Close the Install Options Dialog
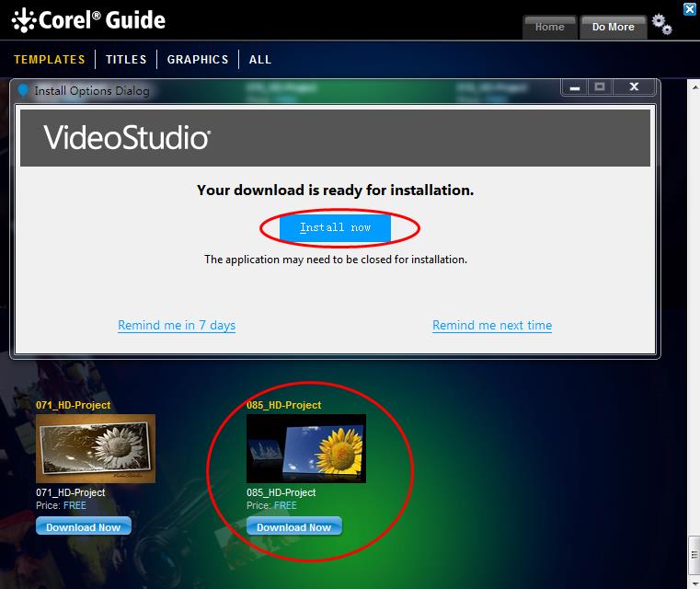 (634, 87)
